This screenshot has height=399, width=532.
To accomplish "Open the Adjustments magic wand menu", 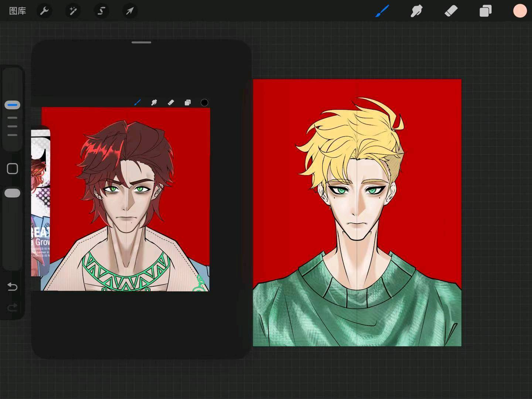I will (x=73, y=11).
